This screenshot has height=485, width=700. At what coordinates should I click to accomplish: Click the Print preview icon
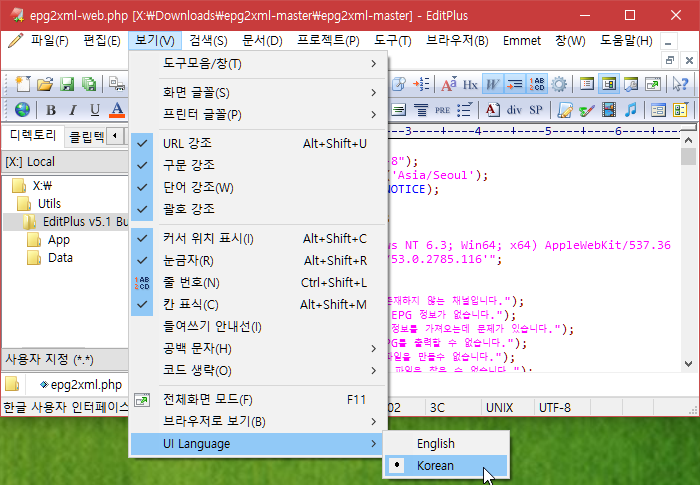coord(117,84)
